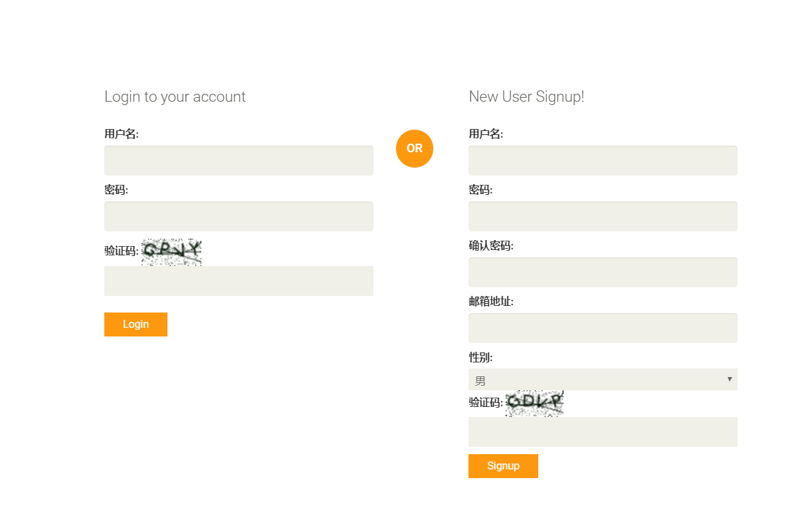Screen dimensions: 812x522
Task: Click the 性别 label text
Action: point(480,358)
